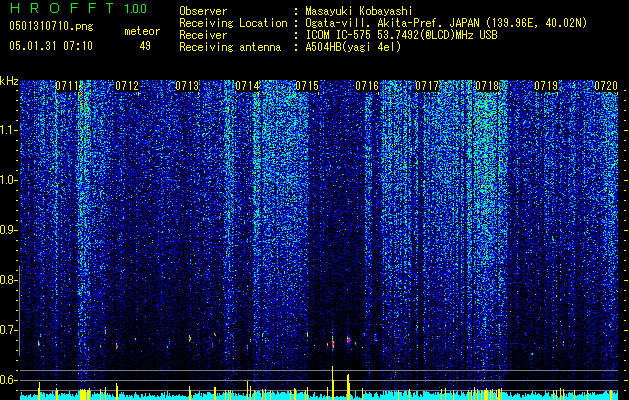Click the 0716 time marker

pyautogui.click(x=367, y=86)
